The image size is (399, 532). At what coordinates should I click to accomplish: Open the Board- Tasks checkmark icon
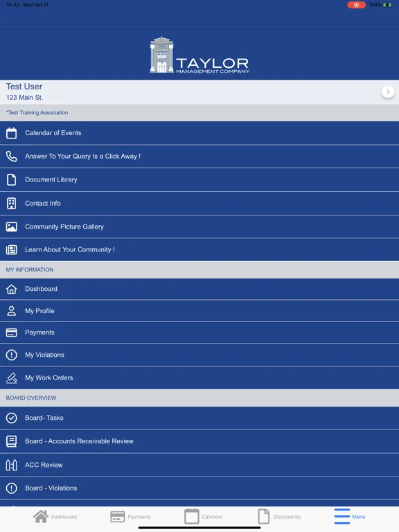[11, 418]
